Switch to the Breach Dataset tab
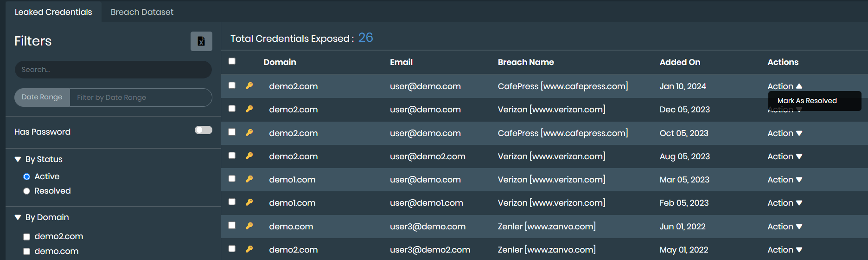 (142, 12)
